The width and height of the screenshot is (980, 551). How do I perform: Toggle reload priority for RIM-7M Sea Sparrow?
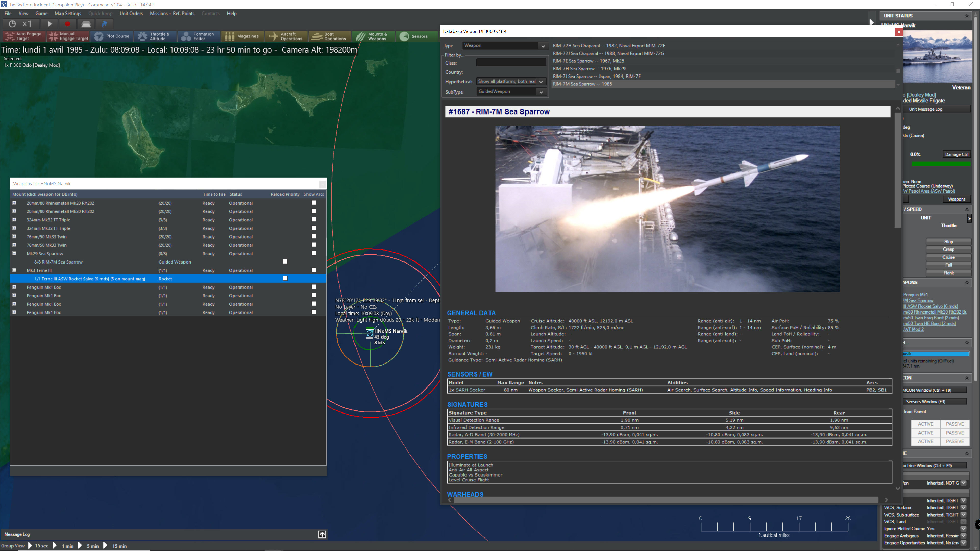pyautogui.click(x=285, y=262)
